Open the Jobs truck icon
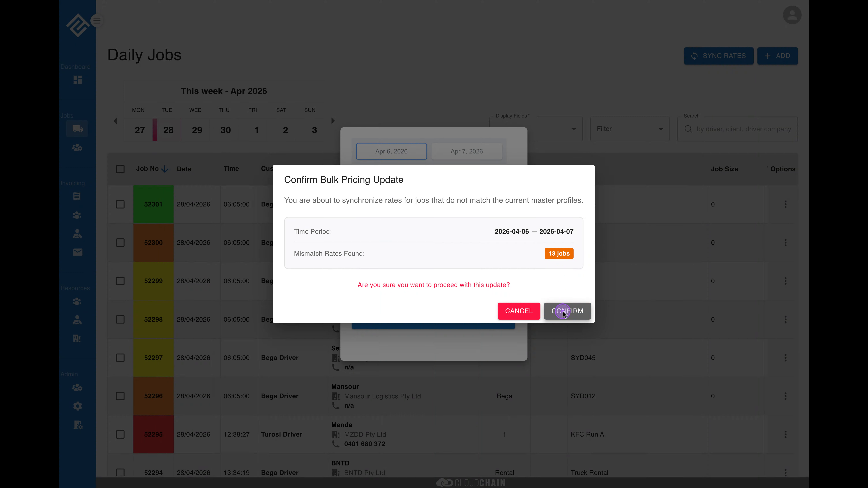868x488 pixels. (77, 129)
